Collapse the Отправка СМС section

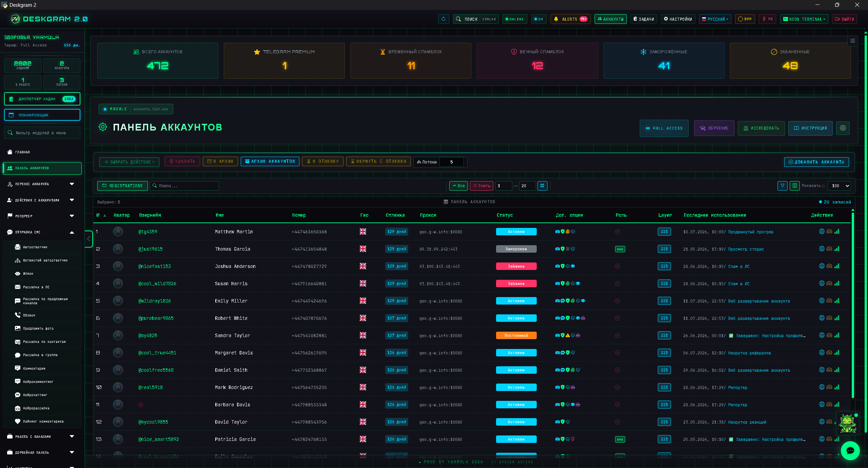(42, 232)
